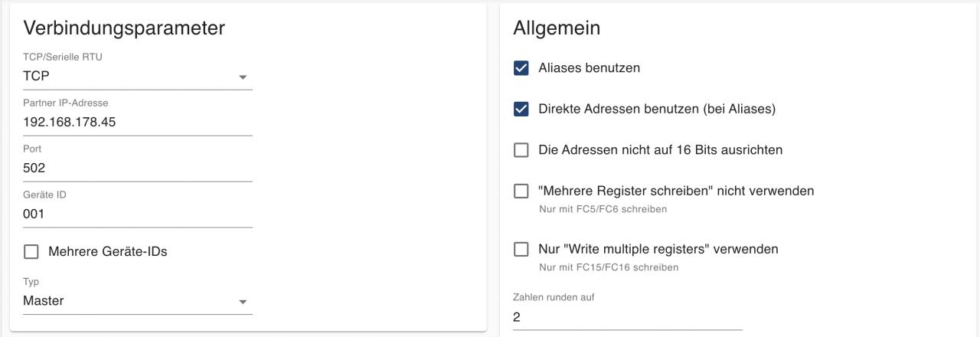
Task: Focus the Port field showing 502
Action: point(138,168)
